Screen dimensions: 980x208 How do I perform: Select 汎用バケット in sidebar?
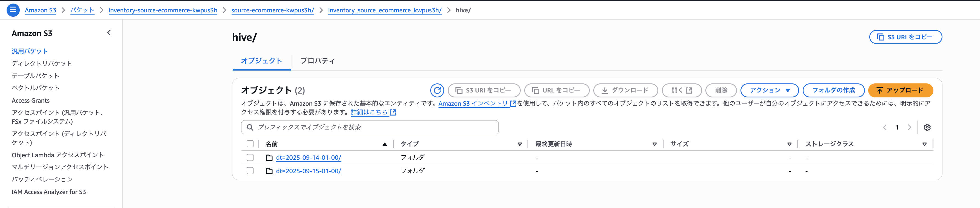point(30,51)
